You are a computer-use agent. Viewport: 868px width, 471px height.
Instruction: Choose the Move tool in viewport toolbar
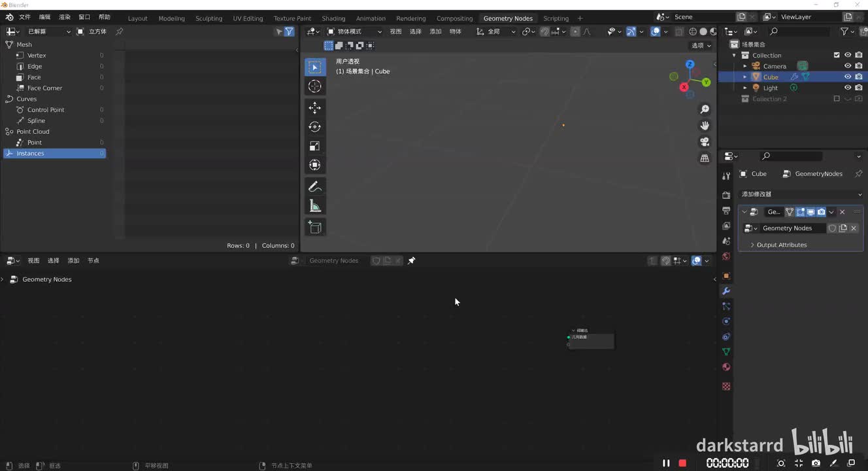pos(315,108)
